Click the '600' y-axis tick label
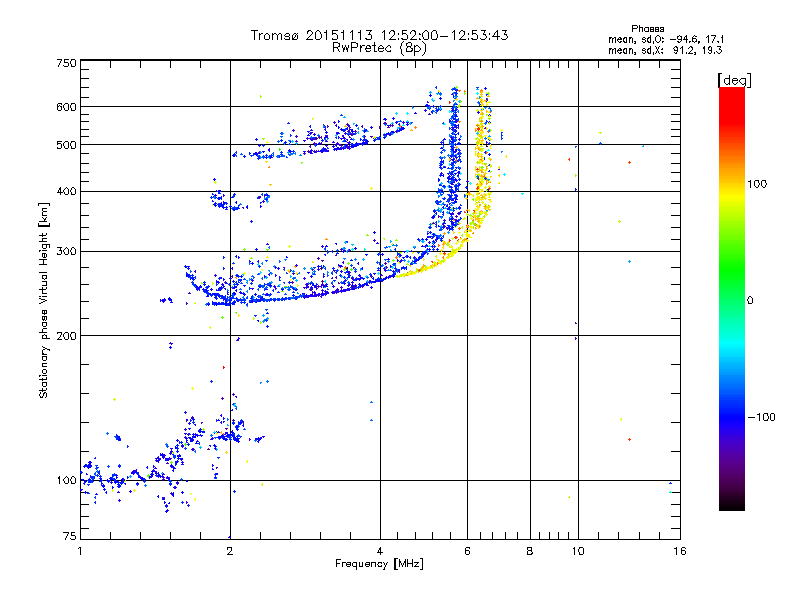Screen dimensions: 800x600 [x=66, y=107]
